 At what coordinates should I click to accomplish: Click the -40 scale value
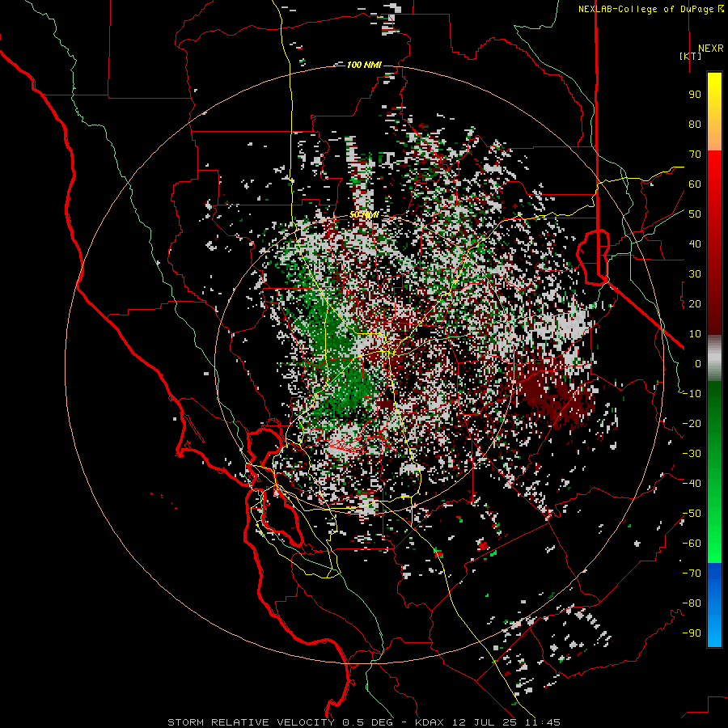pyautogui.click(x=692, y=484)
